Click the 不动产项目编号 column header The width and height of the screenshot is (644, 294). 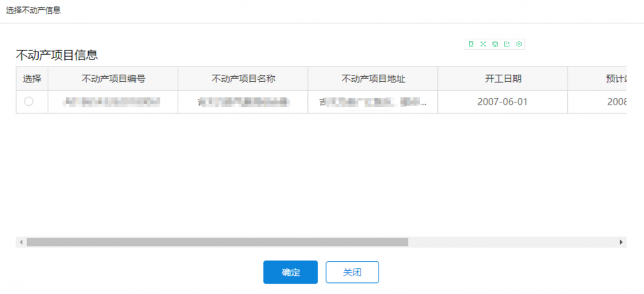[x=113, y=79]
